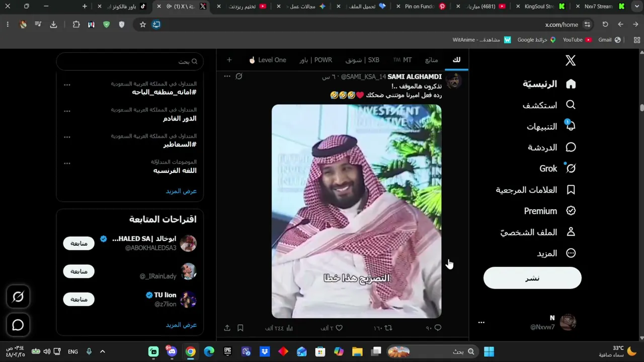Repost the post with the retweet icon
Image resolution: width=644 pixels, height=362 pixels.
[388, 328]
